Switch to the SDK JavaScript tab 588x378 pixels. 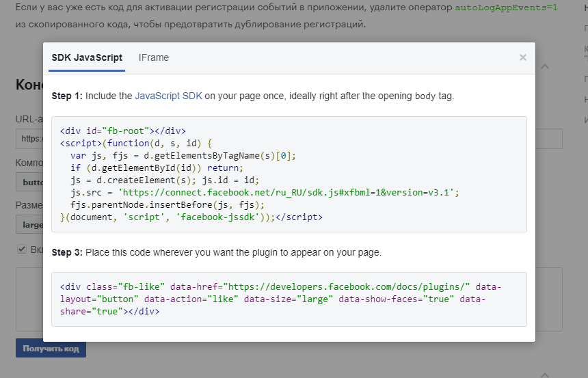[x=87, y=57]
